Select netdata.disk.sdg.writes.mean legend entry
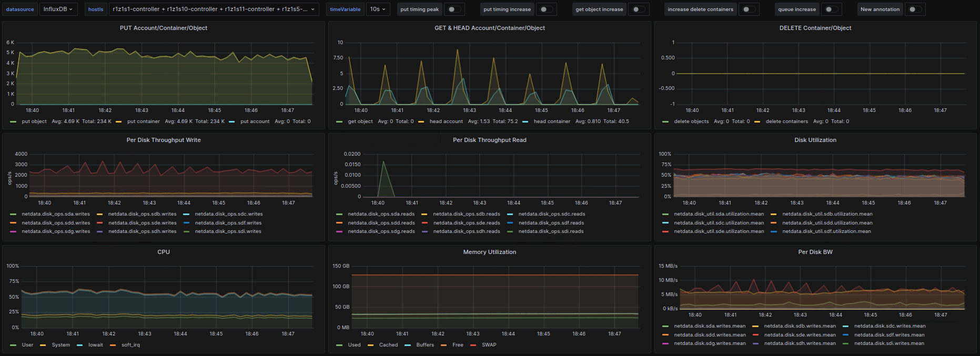980x356 pixels. (x=710, y=343)
